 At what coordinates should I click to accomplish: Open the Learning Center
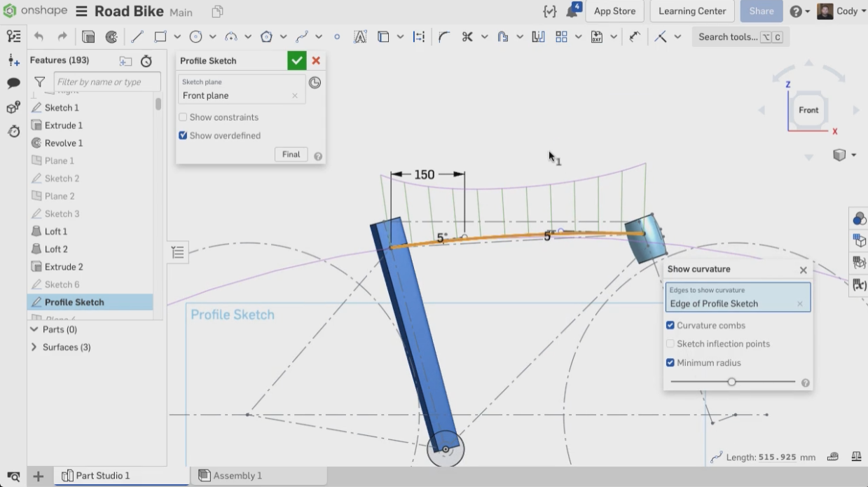point(691,11)
